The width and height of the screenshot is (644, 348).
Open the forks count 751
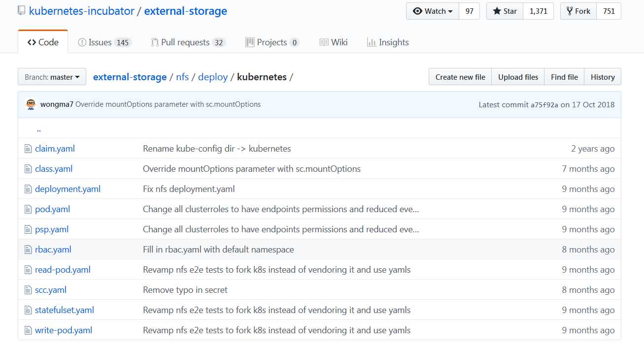tap(609, 11)
